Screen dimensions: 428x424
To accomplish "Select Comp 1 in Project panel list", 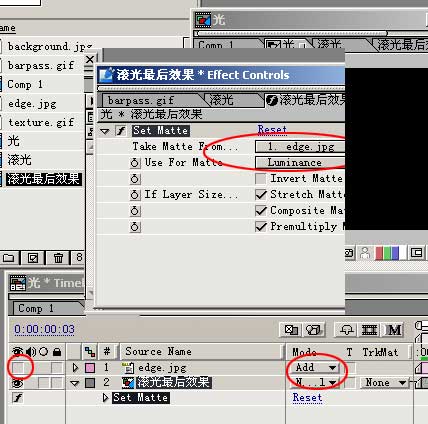I will coord(25,84).
